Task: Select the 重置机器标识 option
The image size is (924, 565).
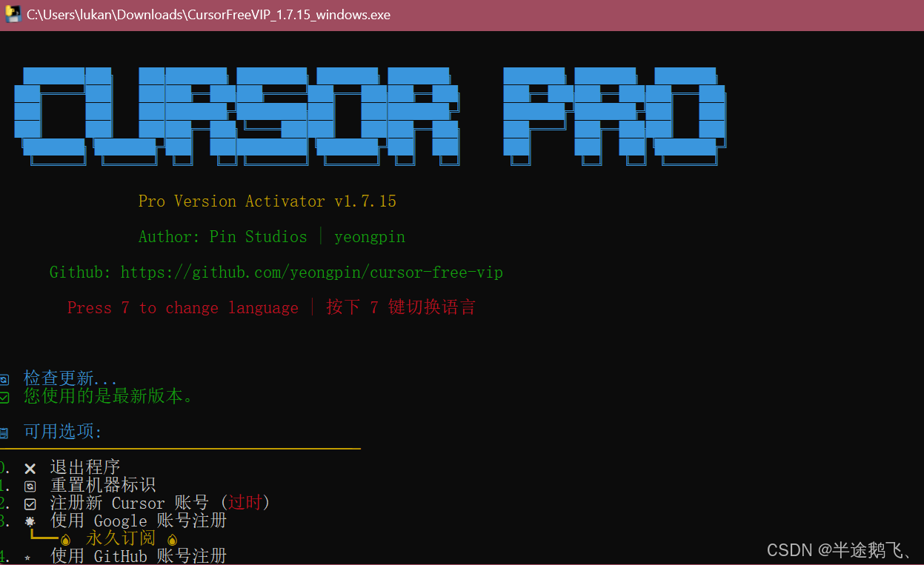Action: [103, 485]
